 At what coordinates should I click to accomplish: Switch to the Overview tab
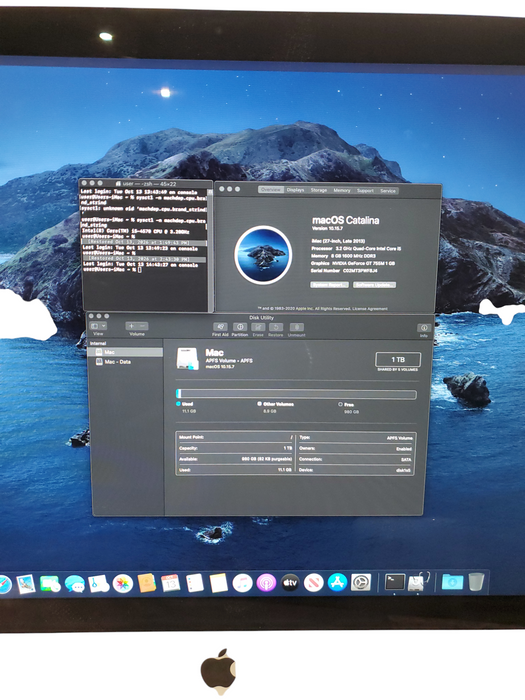pyautogui.click(x=271, y=190)
